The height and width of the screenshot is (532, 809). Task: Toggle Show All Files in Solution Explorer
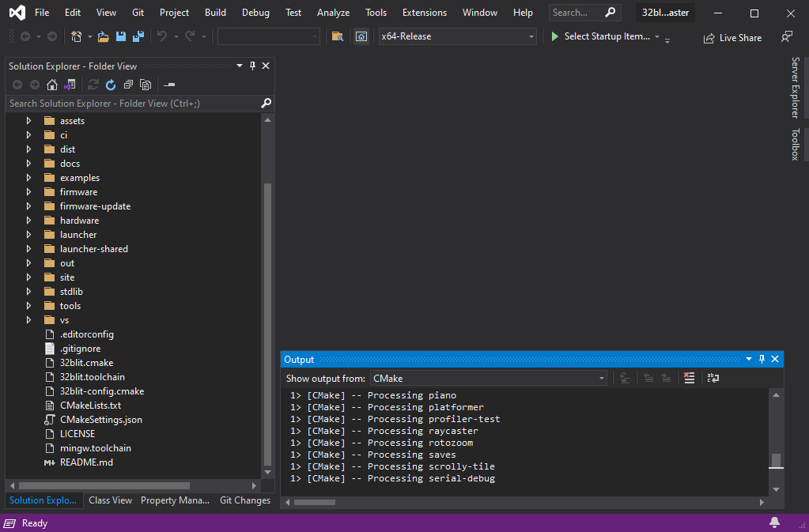[146, 85]
